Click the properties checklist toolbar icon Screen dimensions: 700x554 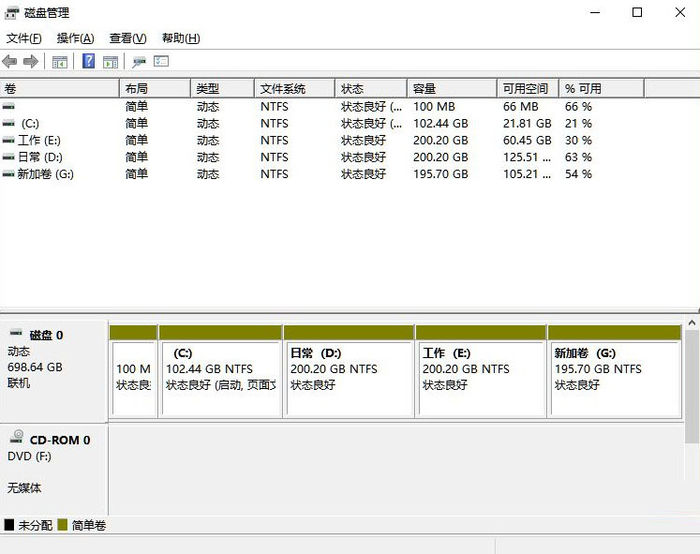point(161,62)
